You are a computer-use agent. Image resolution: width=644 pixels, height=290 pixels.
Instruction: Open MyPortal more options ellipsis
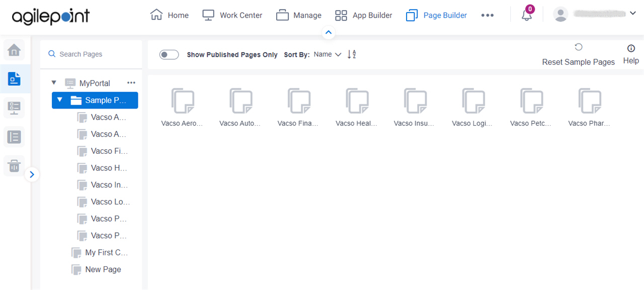point(131,83)
